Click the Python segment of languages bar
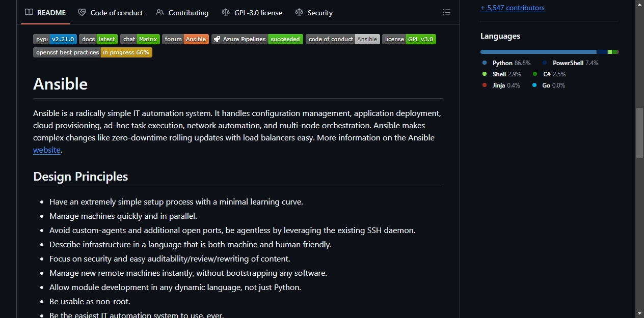Image resolution: width=644 pixels, height=318 pixels. [x=539, y=52]
